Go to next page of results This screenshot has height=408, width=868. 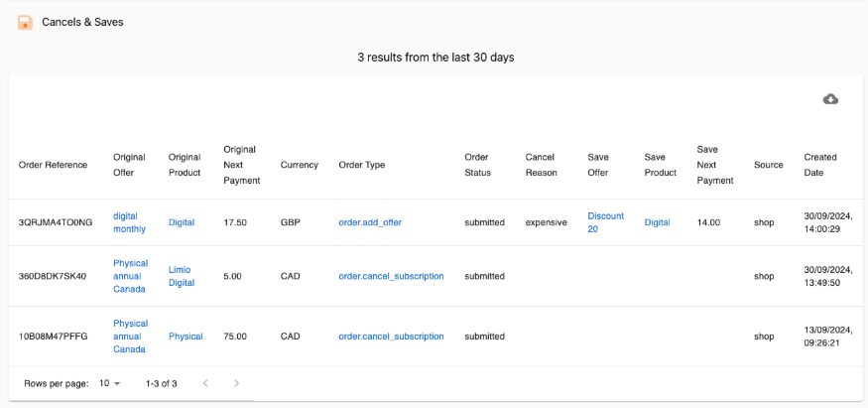click(236, 383)
